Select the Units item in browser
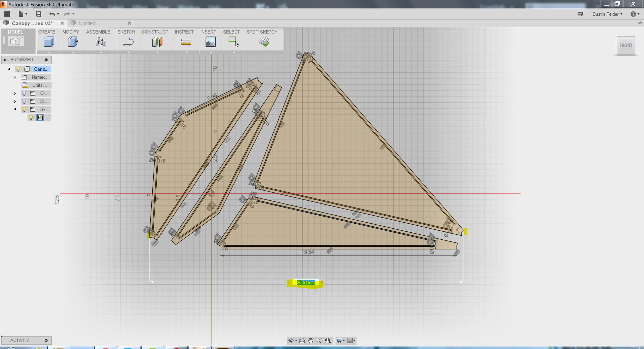 pos(37,85)
